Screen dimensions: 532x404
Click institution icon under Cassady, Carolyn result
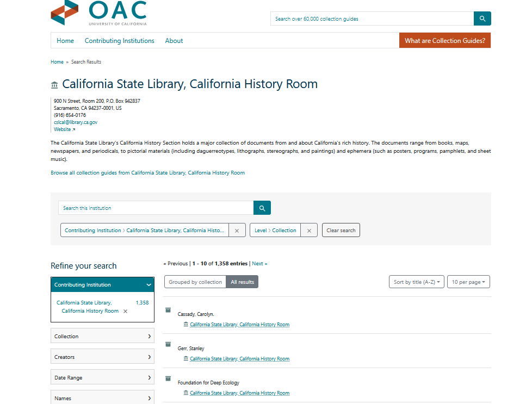tap(185, 324)
